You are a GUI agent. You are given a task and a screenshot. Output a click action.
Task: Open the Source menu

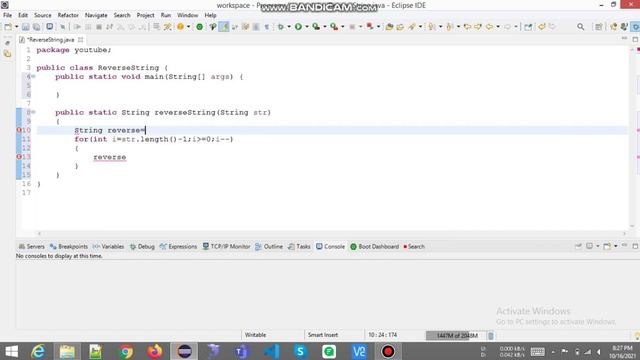coord(43,15)
